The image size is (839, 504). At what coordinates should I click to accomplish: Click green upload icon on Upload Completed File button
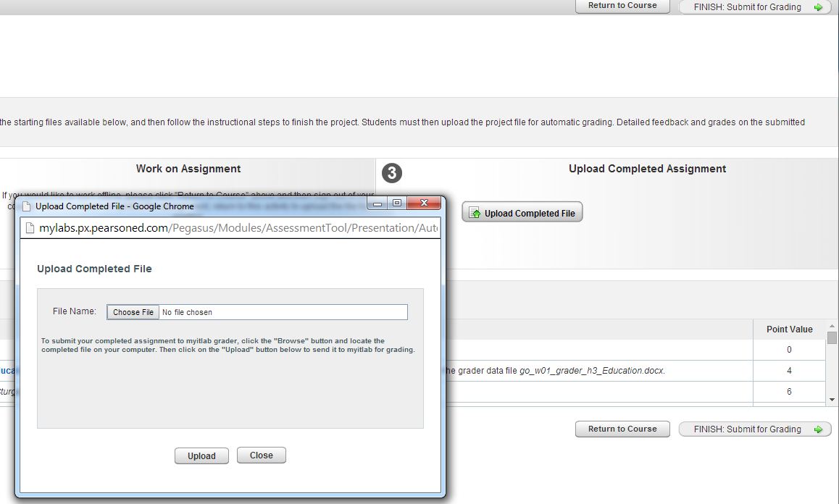pyautogui.click(x=475, y=213)
